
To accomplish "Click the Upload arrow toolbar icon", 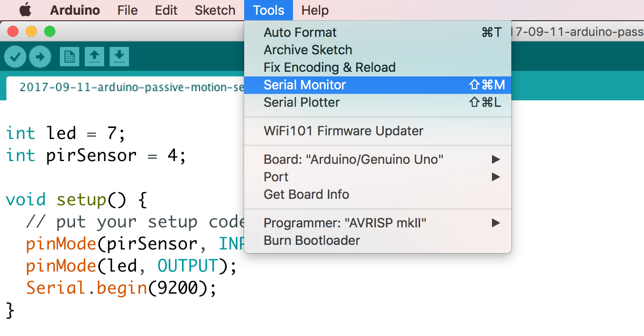I will (x=40, y=57).
